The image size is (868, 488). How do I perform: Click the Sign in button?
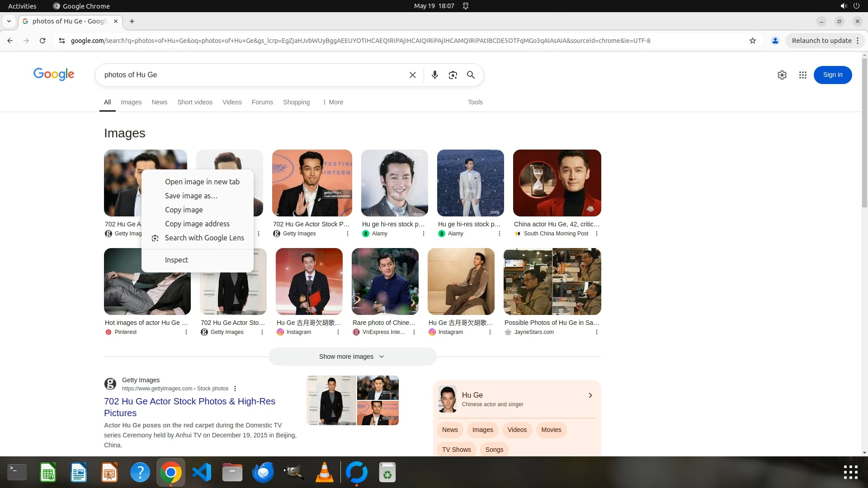point(832,75)
